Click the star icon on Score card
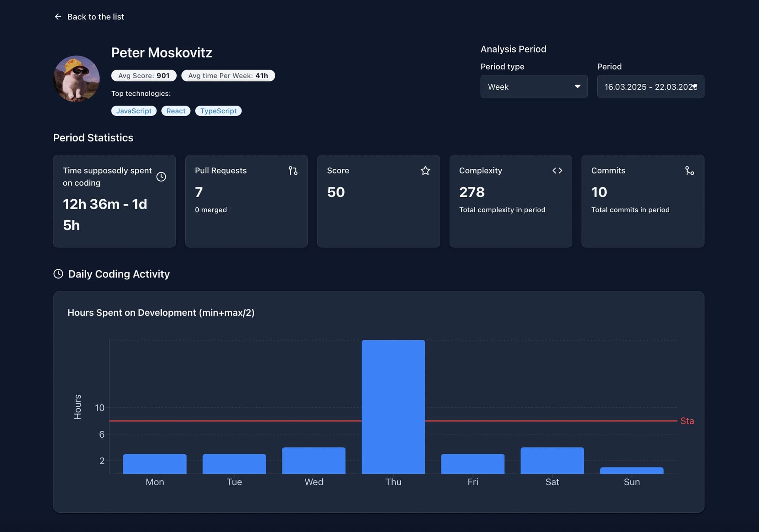This screenshot has height=532, width=759. (x=425, y=171)
